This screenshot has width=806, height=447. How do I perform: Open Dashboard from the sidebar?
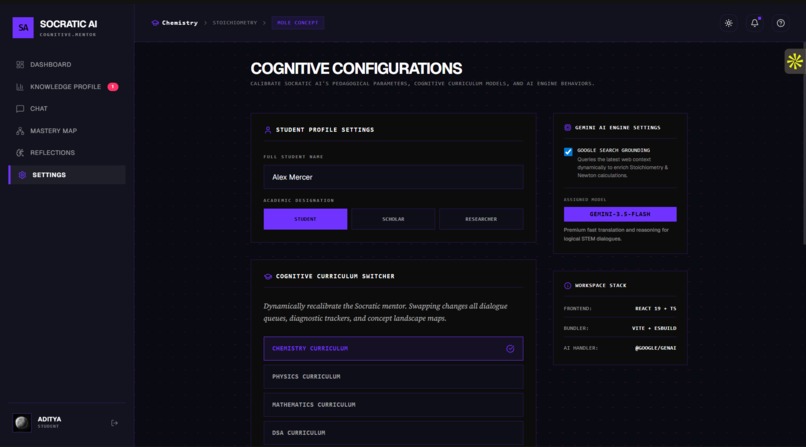[67, 65]
